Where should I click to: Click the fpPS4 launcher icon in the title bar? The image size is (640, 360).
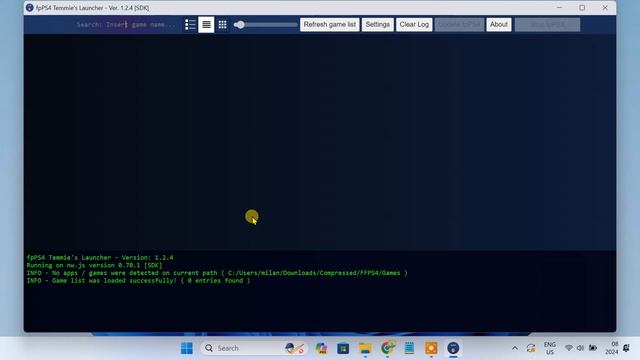point(29,8)
